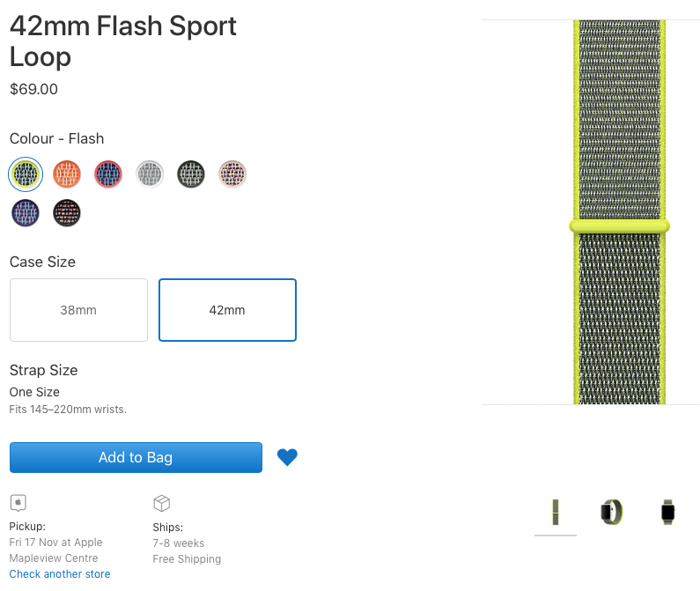This screenshot has width=700, height=591.
Task: Pick the pale pink colour swatch
Action: tap(232, 174)
